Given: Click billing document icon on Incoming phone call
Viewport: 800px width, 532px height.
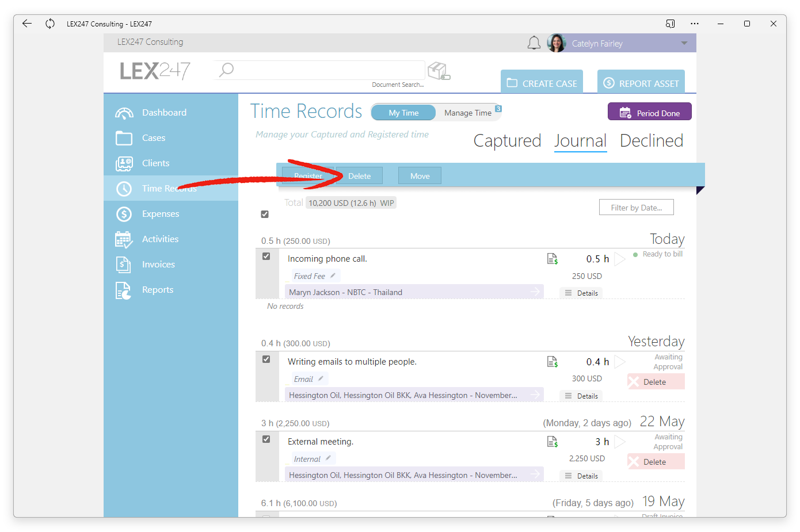Looking at the screenshot, I should click(553, 259).
